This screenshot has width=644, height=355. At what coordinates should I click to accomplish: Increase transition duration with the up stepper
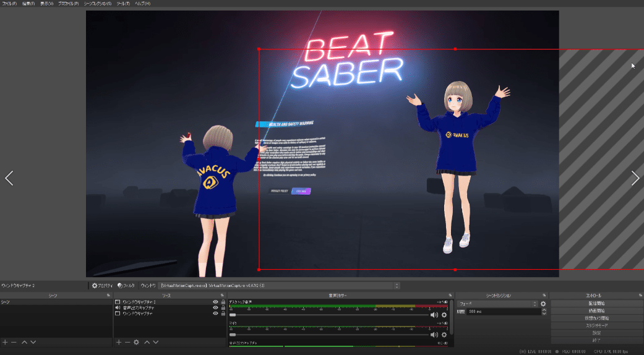coord(544,310)
